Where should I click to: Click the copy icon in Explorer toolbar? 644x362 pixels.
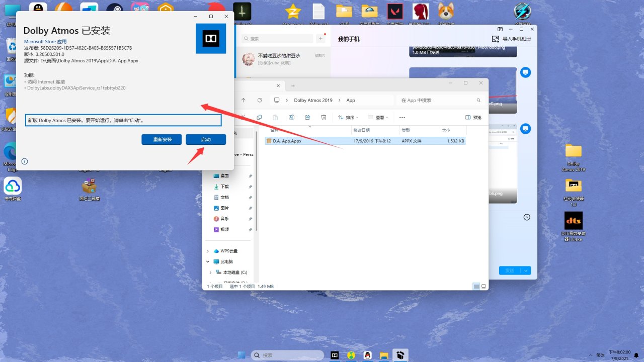coord(259,117)
